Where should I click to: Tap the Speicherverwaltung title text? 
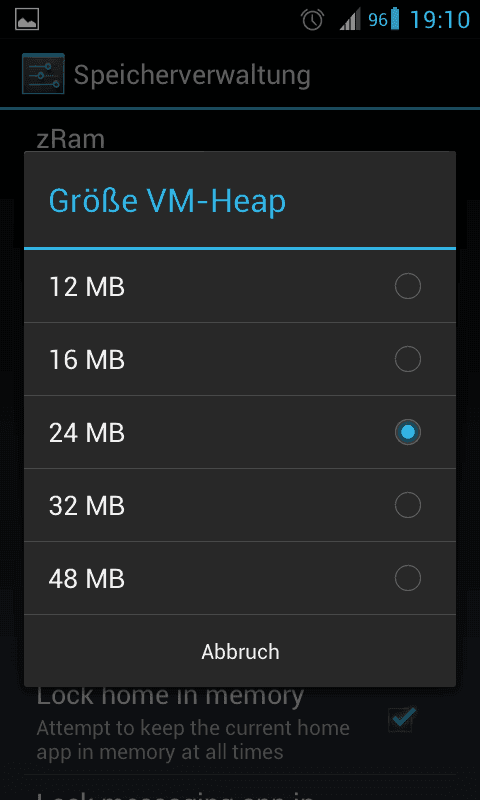pos(192,76)
